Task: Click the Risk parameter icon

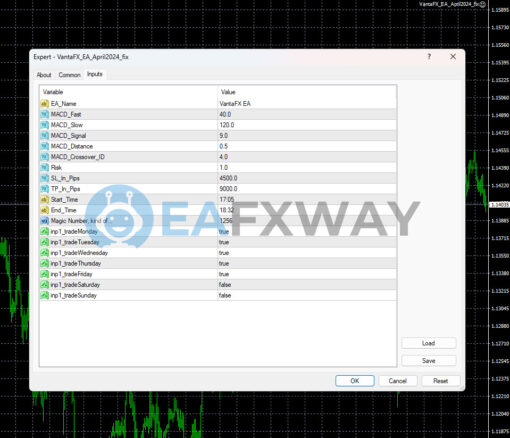Action: click(44, 168)
